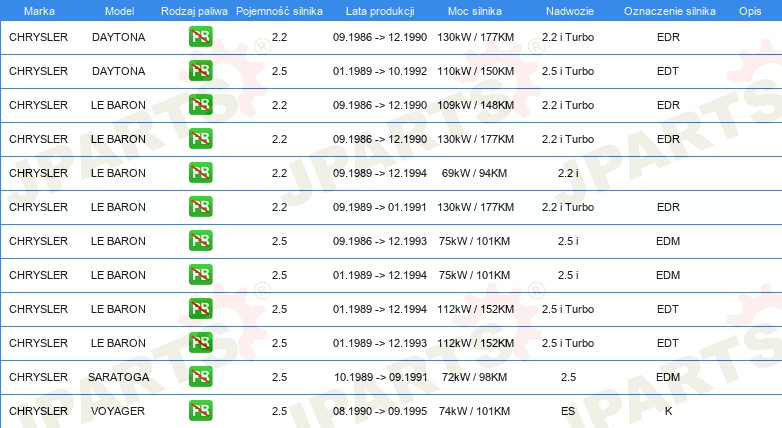This screenshot has width=782, height=428.
Task: Click the Lata produkcji header
Action: click(380, 11)
